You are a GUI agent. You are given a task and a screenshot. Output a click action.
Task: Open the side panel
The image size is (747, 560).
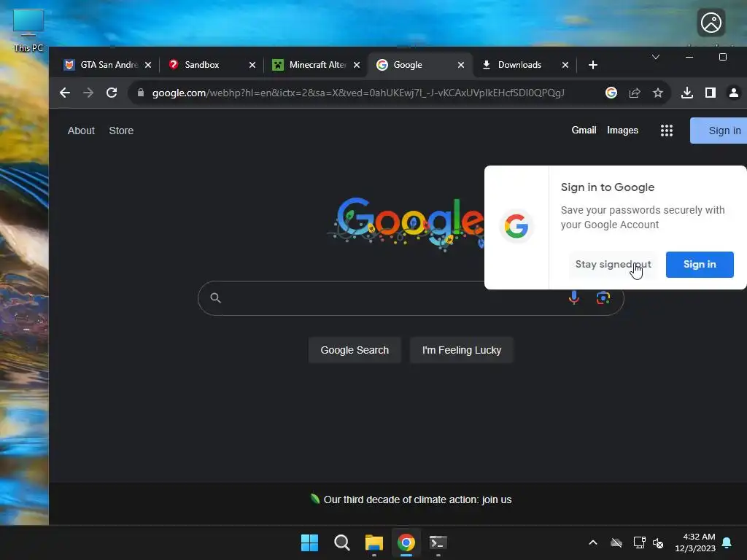(711, 93)
